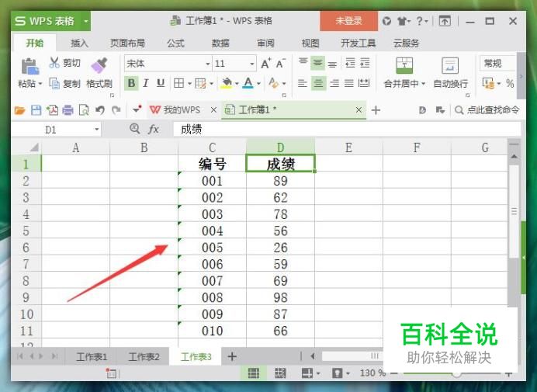537x392 pixels.
Task: Click formula bar containing 成绩
Action: pos(347,130)
